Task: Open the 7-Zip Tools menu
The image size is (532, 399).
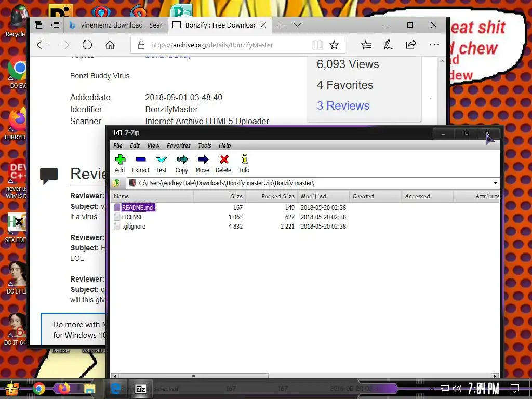Action: coord(205,145)
